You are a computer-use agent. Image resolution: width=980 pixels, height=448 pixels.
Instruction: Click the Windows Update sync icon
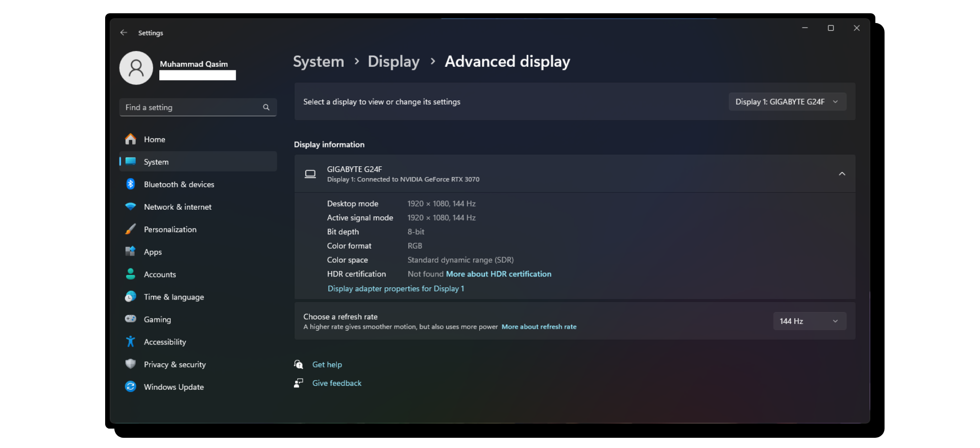(x=131, y=386)
